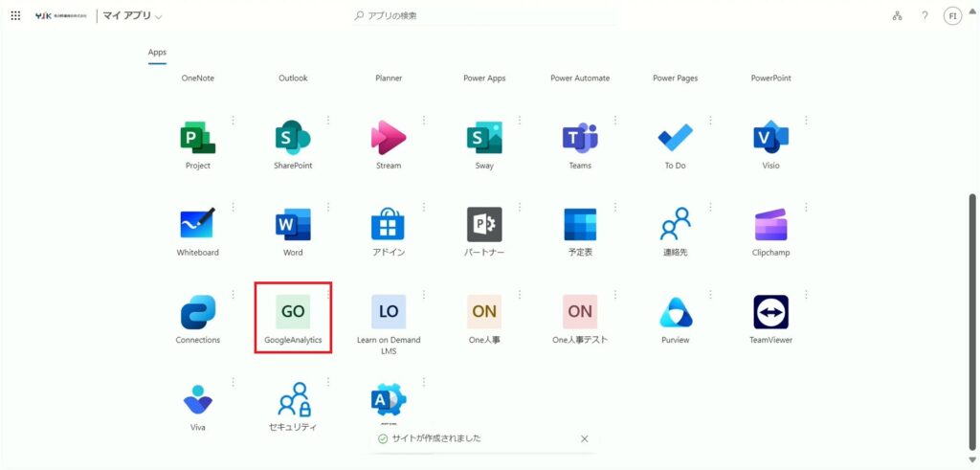Click the vertical scrollbar thumb
The height and width of the screenshot is (470, 980).
click(x=972, y=324)
